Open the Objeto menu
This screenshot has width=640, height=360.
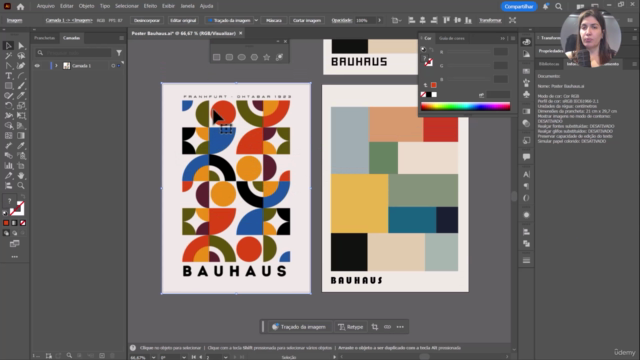(86, 6)
